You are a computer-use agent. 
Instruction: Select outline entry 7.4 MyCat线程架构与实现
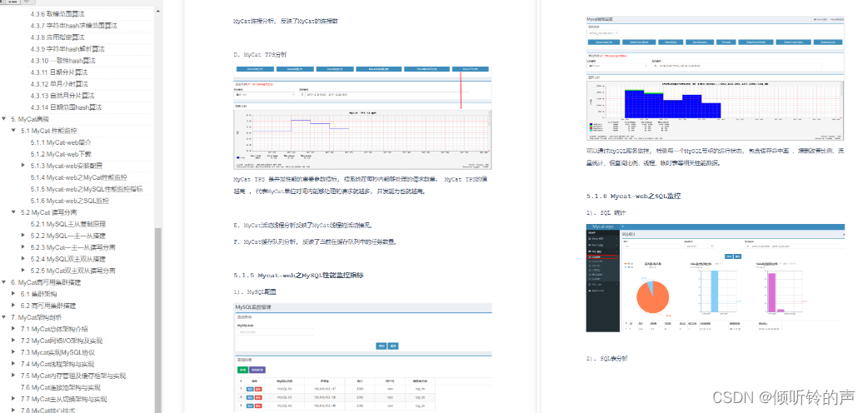coord(57,364)
